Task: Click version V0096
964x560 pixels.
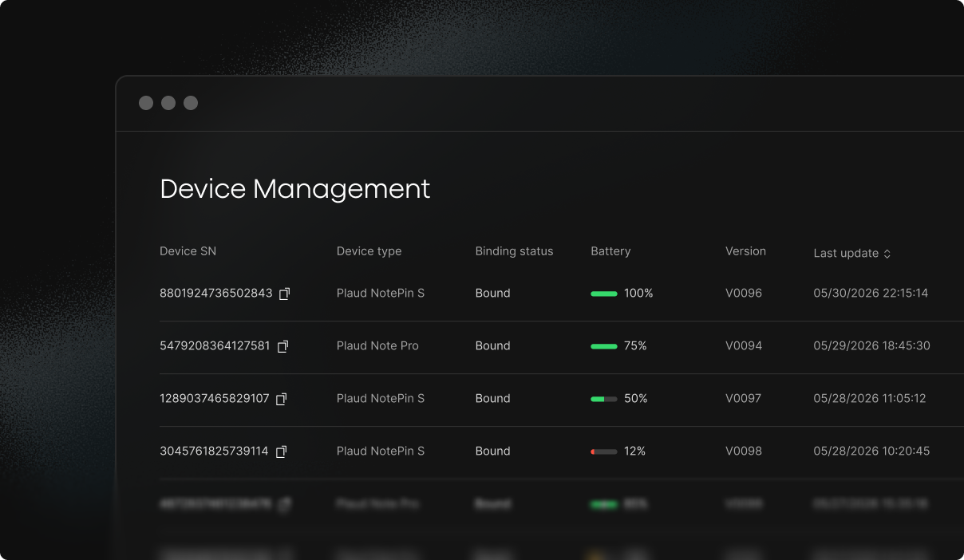Action: (744, 294)
